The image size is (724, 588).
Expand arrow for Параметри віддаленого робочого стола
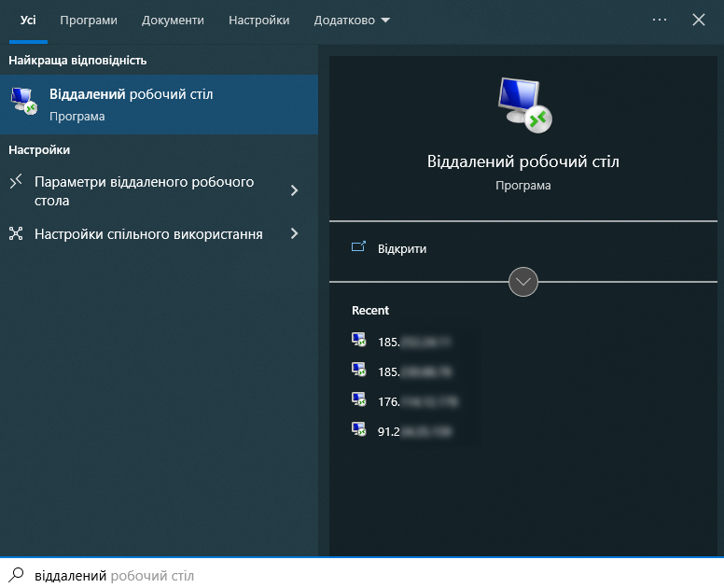point(294,190)
